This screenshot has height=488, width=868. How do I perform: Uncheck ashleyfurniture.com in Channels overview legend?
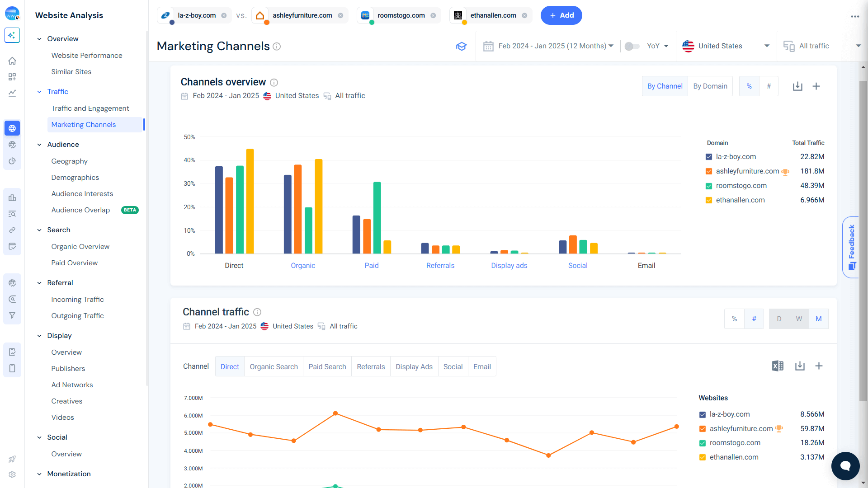(709, 171)
